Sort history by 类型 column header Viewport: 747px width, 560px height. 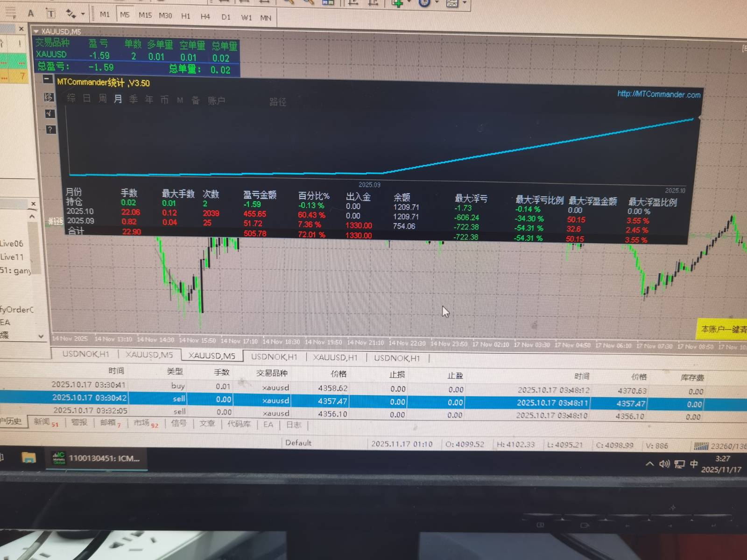175,371
